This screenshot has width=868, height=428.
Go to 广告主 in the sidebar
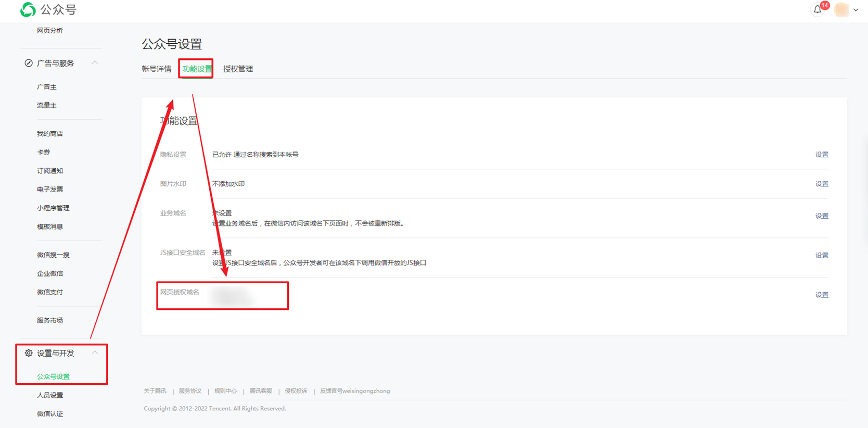coord(47,87)
